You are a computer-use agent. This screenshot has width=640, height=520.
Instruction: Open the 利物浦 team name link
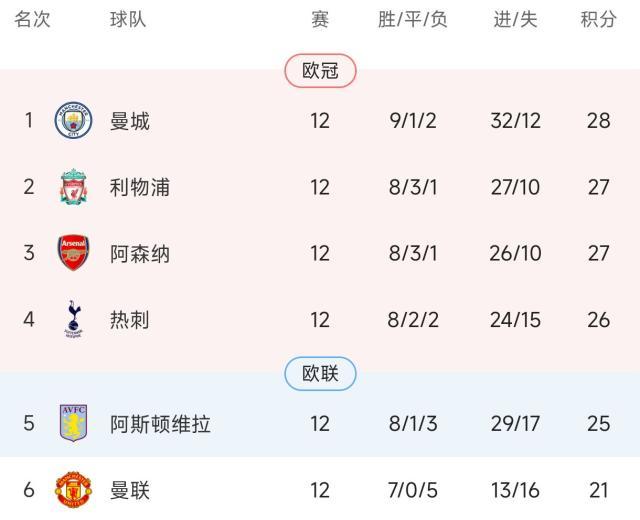pyautogui.click(x=140, y=187)
